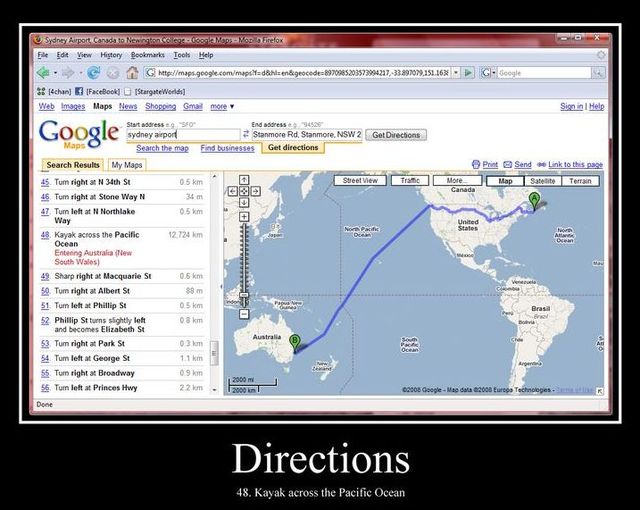The image size is (640, 510).
Task: Click the Sign in link
Action: [571, 106]
